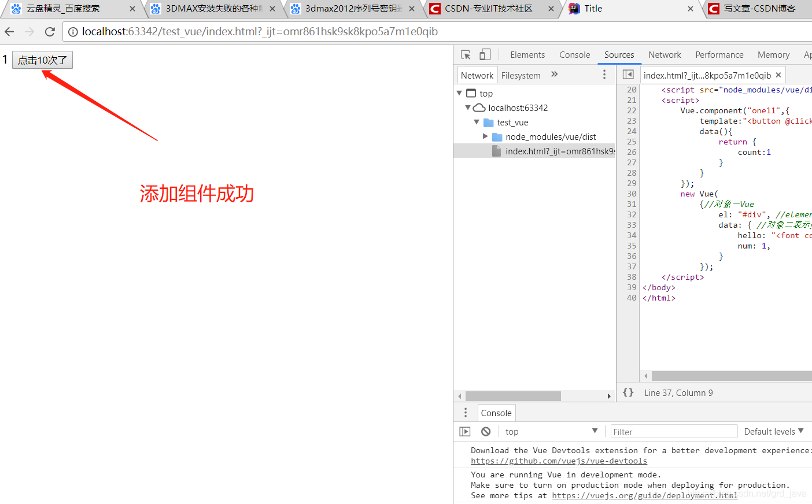The width and height of the screenshot is (812, 504).
Task: Click the site info icon in address bar
Action: click(x=73, y=32)
